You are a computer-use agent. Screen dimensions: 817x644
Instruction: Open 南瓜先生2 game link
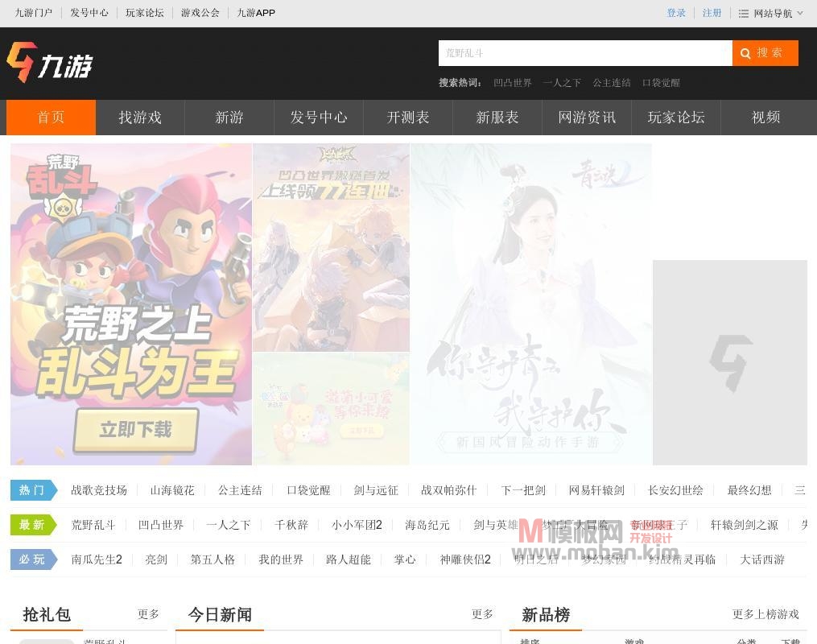coord(97,559)
